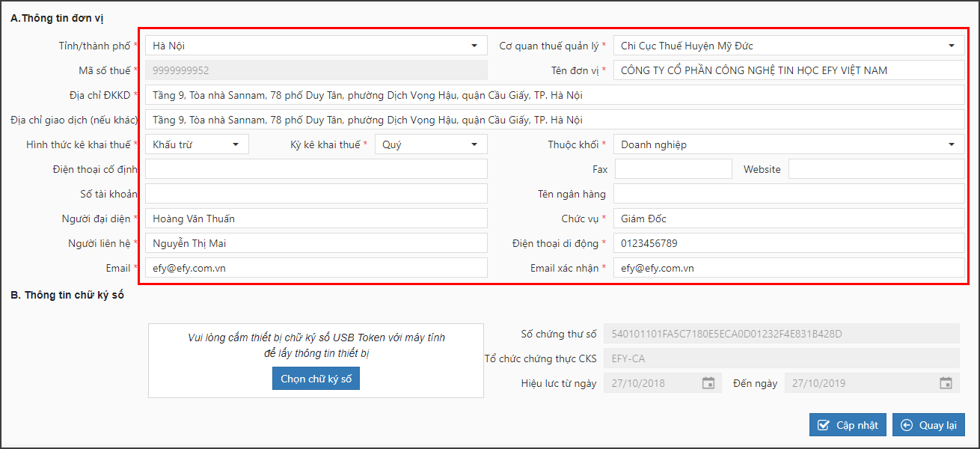Click the Địa chỉ giao dịch field
This screenshot has width=980, height=449.
tap(554, 120)
